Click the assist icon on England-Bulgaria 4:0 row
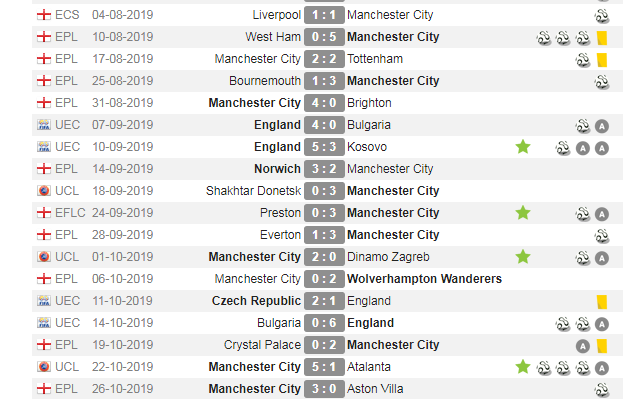The image size is (623, 399). click(602, 126)
